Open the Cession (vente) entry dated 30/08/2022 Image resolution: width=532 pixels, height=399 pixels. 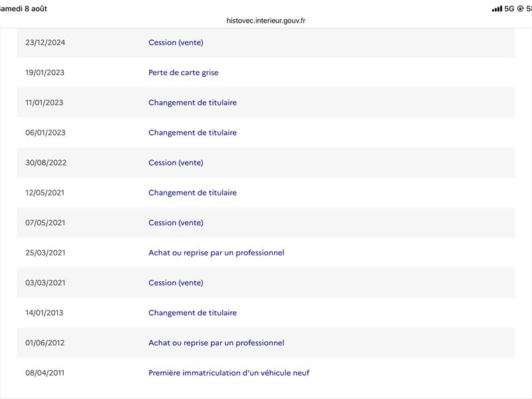pyautogui.click(x=176, y=163)
